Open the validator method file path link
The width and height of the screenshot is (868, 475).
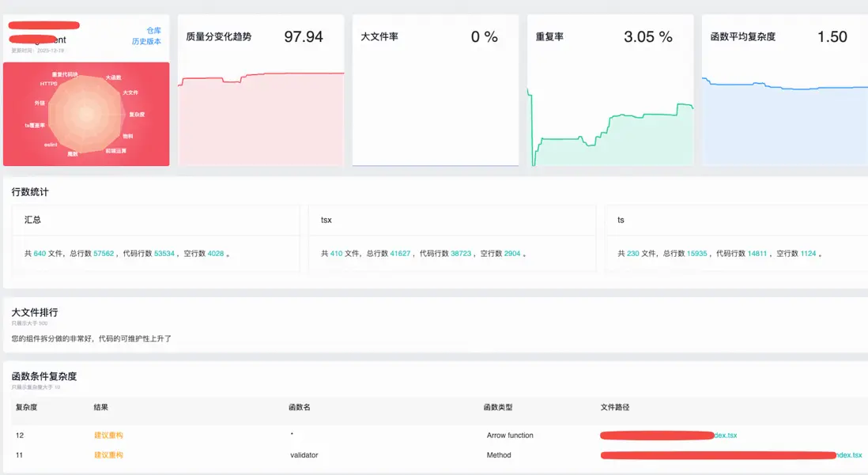[731, 455]
